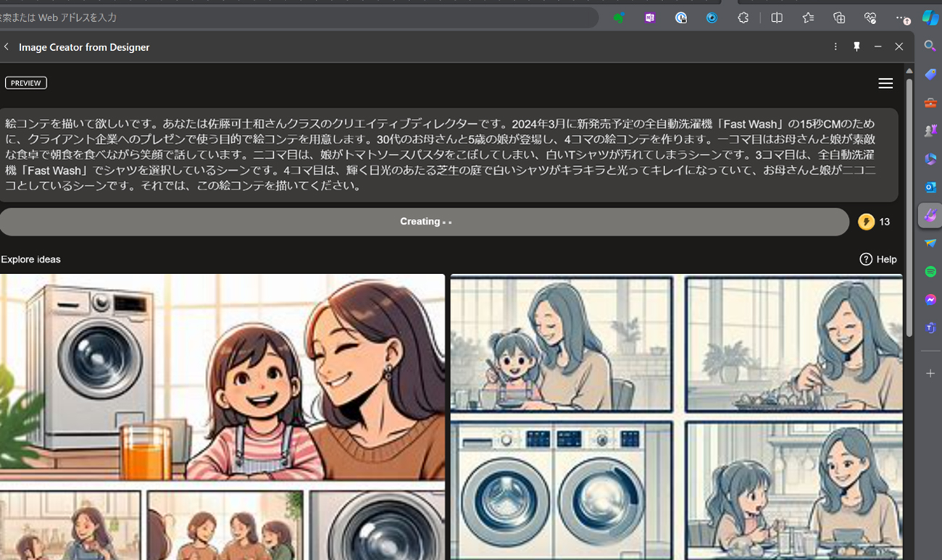942x560 pixels.
Task: Open Browser essentials heart icon
Action: coord(870,18)
